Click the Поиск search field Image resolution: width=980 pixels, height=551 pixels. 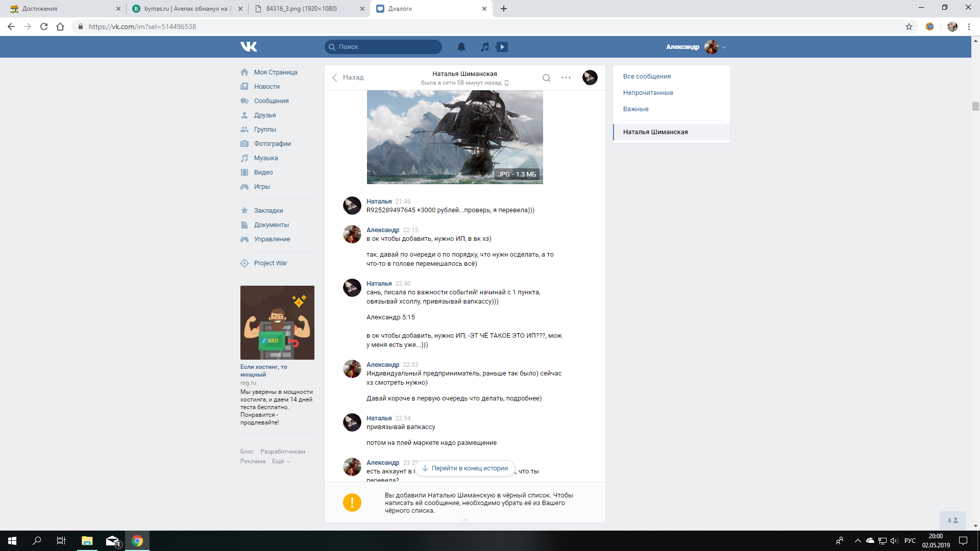tap(388, 47)
